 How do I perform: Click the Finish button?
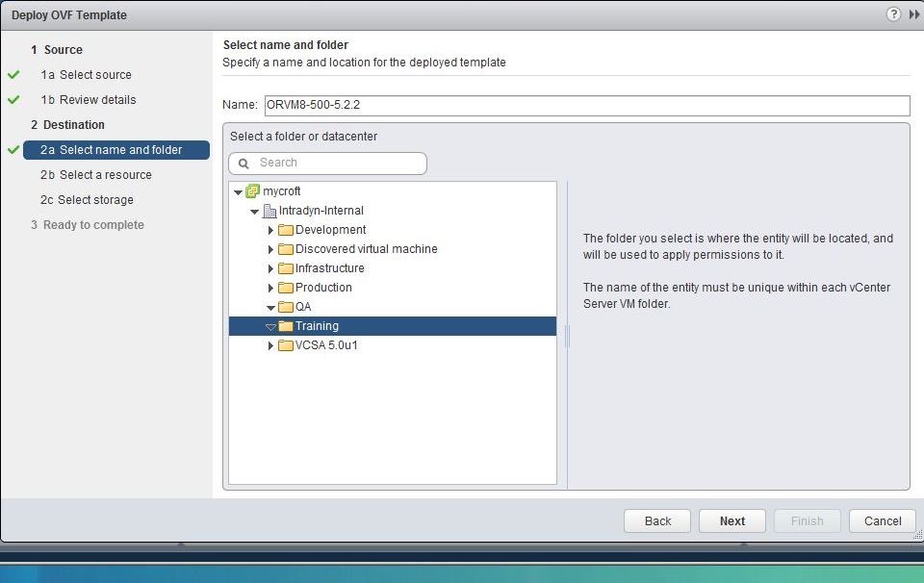807,521
